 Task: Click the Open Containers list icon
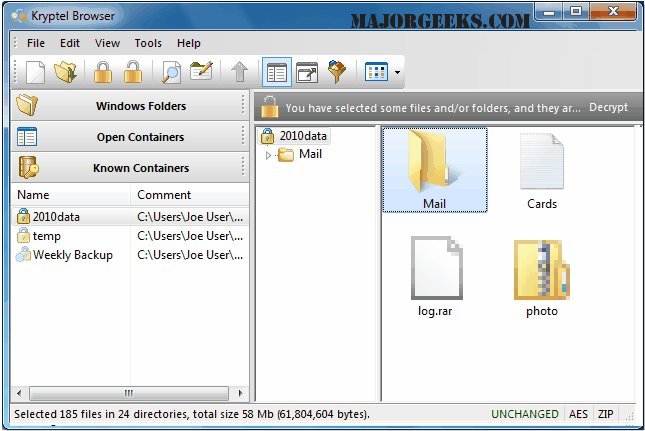click(27, 137)
